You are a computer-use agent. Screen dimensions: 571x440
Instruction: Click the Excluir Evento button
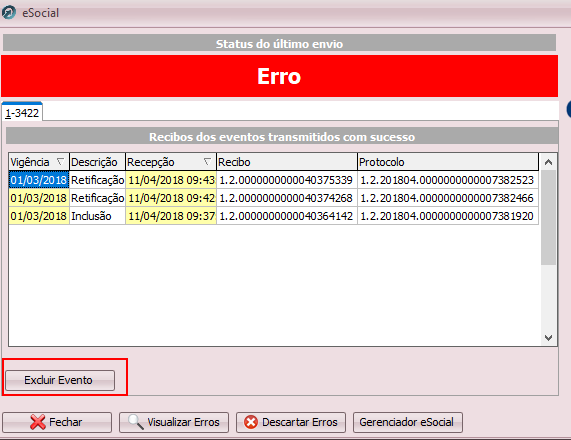coord(60,380)
